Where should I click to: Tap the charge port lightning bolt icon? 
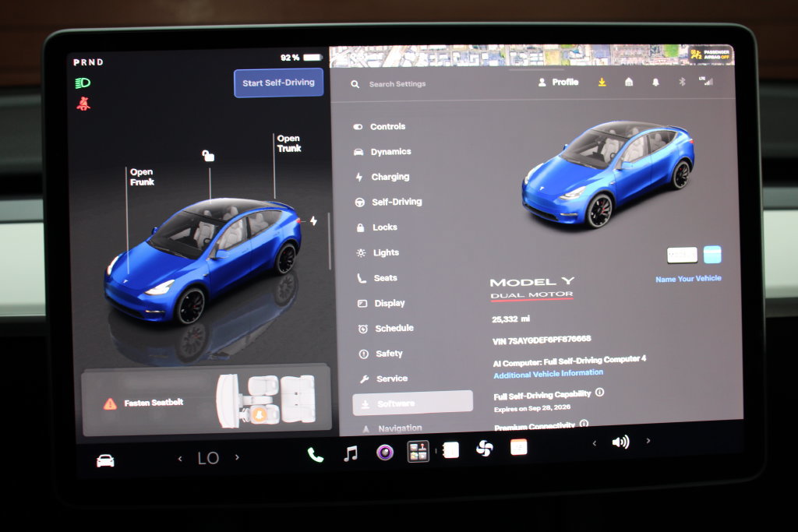point(314,220)
